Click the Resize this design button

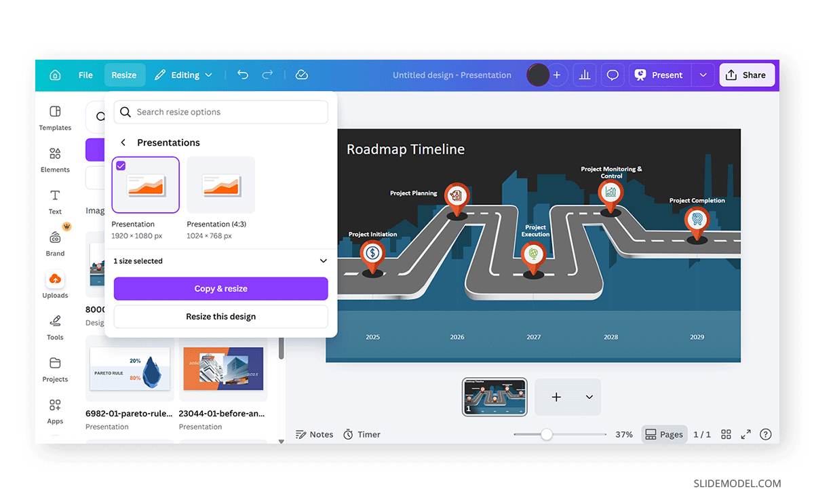point(220,317)
